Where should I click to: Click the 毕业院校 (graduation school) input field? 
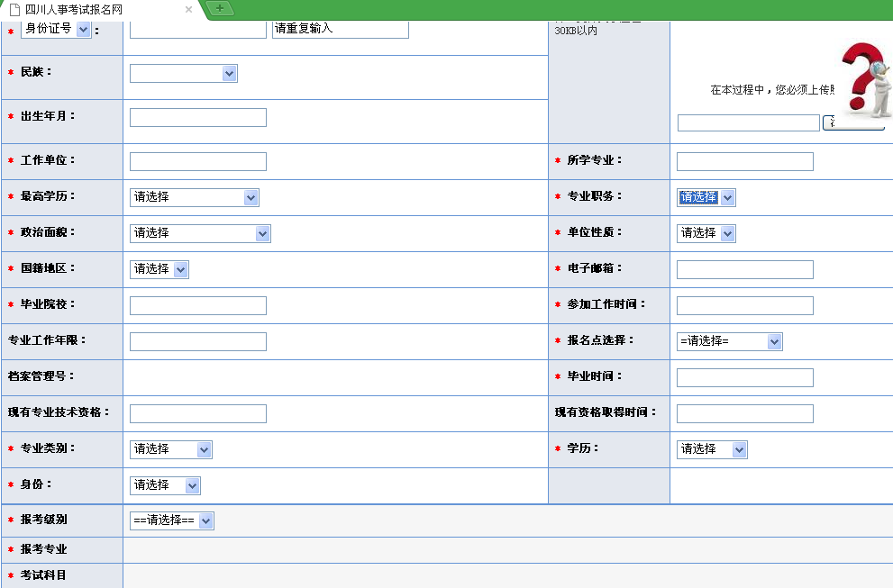(197, 305)
